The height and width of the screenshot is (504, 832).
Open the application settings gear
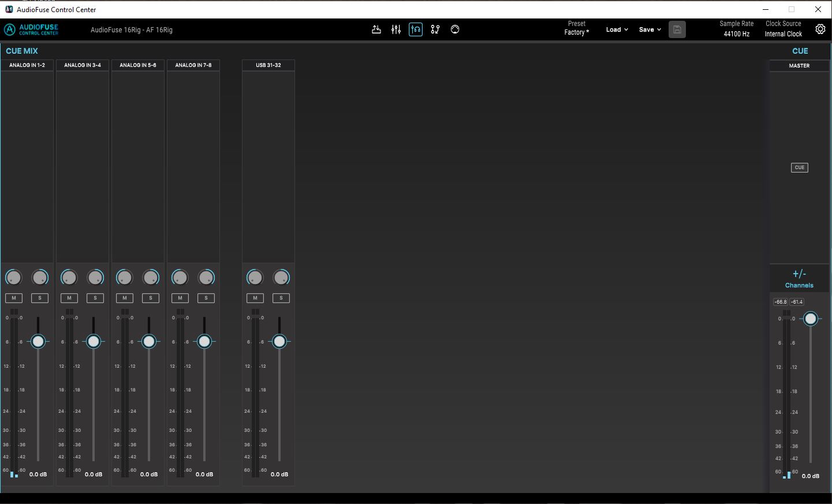click(x=820, y=28)
